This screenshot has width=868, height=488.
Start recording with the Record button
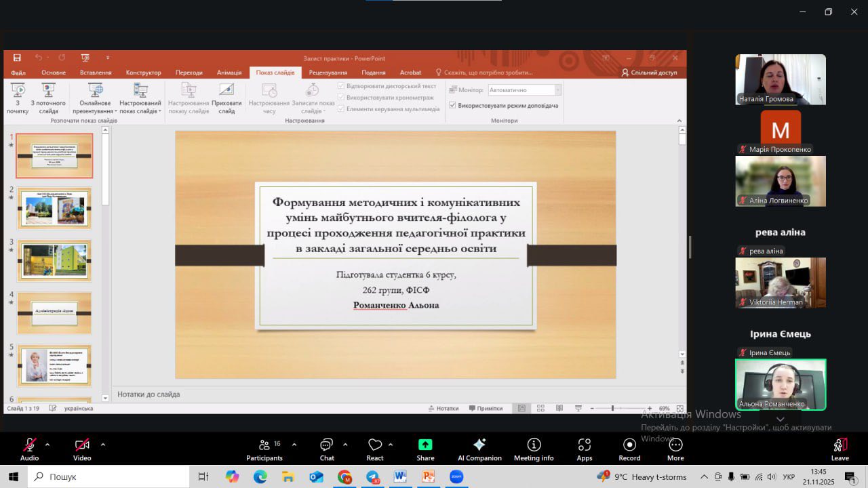pyautogui.click(x=629, y=449)
